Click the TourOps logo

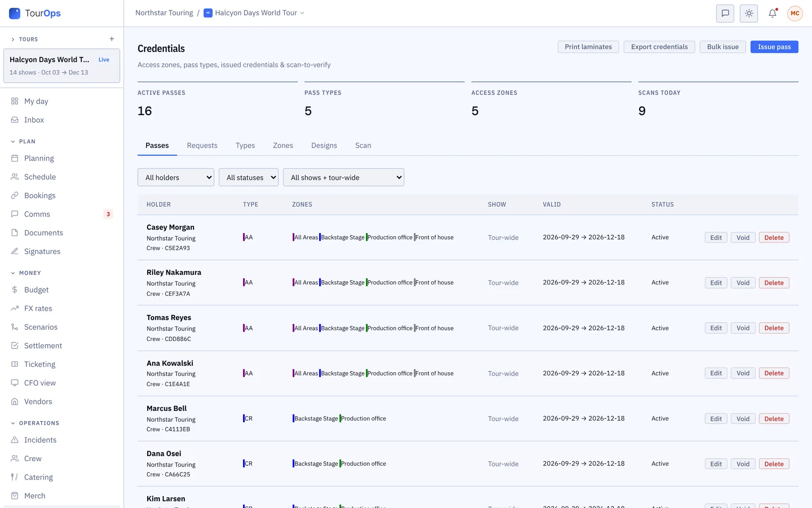tap(35, 13)
